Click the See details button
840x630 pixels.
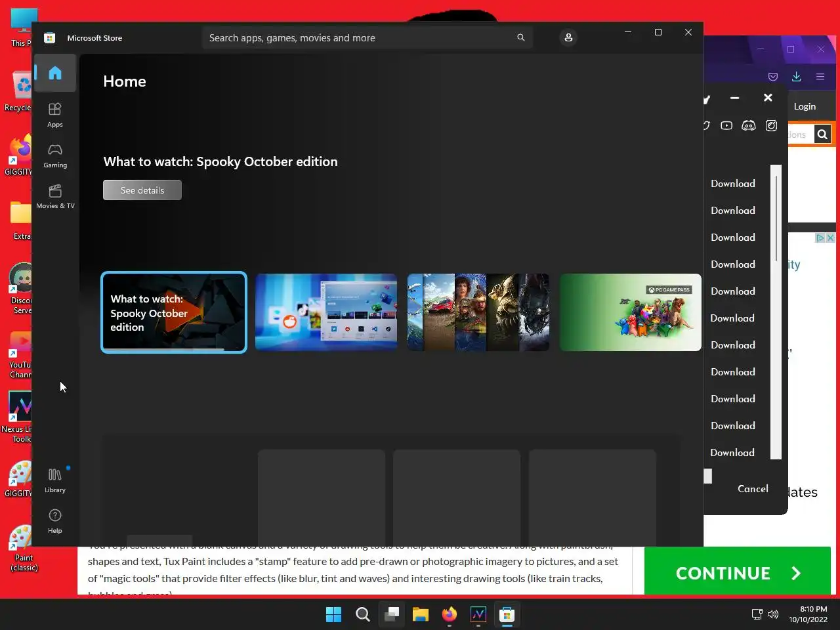coord(142,190)
